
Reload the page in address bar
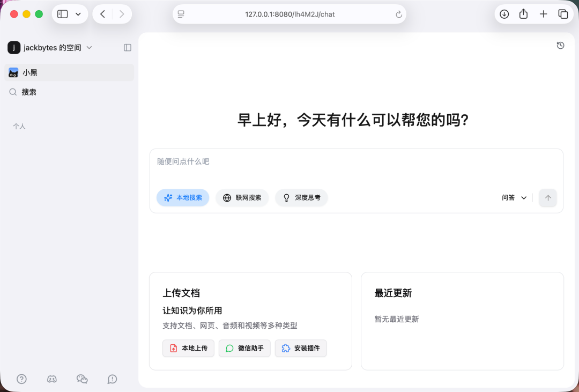click(398, 14)
